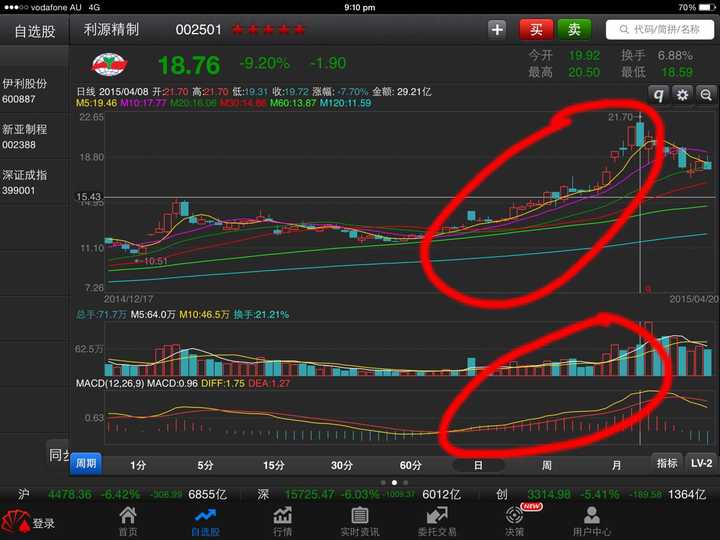Open chart settings gear icon
This screenshot has width=720, height=540.
click(x=683, y=95)
